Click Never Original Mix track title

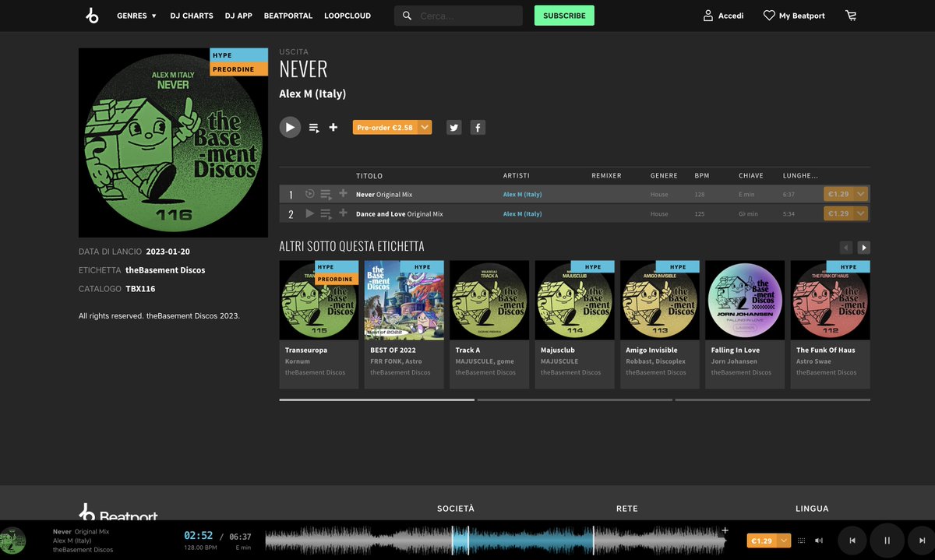384,195
